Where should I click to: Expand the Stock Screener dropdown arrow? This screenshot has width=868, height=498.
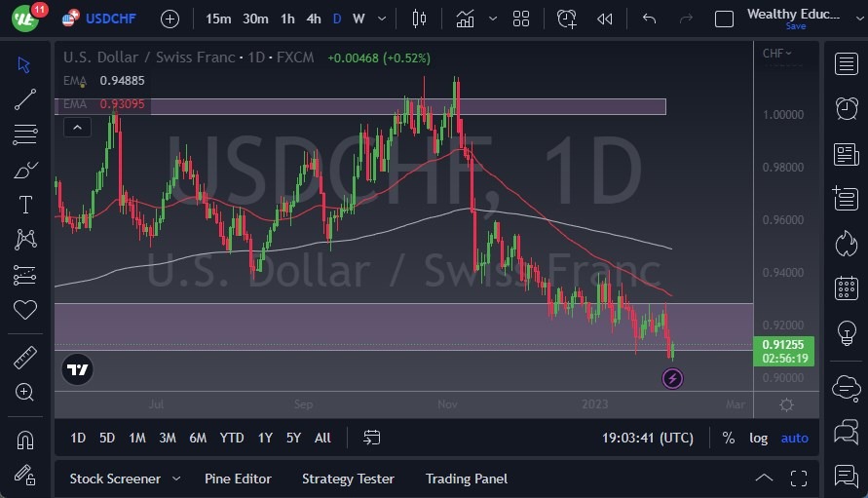(176, 479)
